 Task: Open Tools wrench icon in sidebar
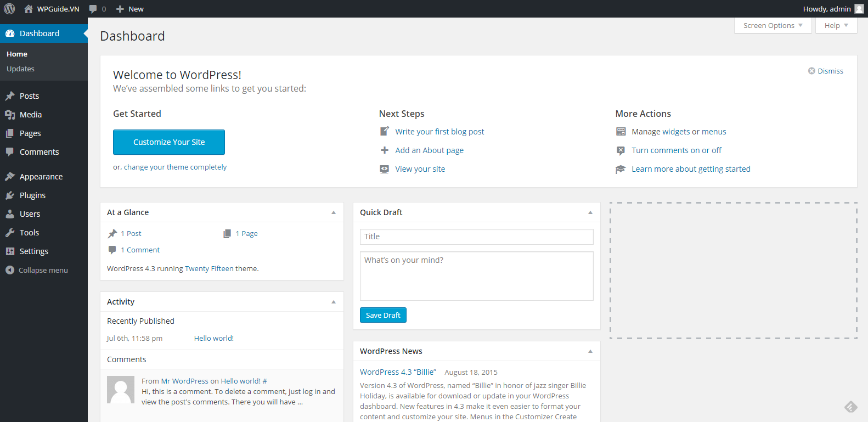10,233
